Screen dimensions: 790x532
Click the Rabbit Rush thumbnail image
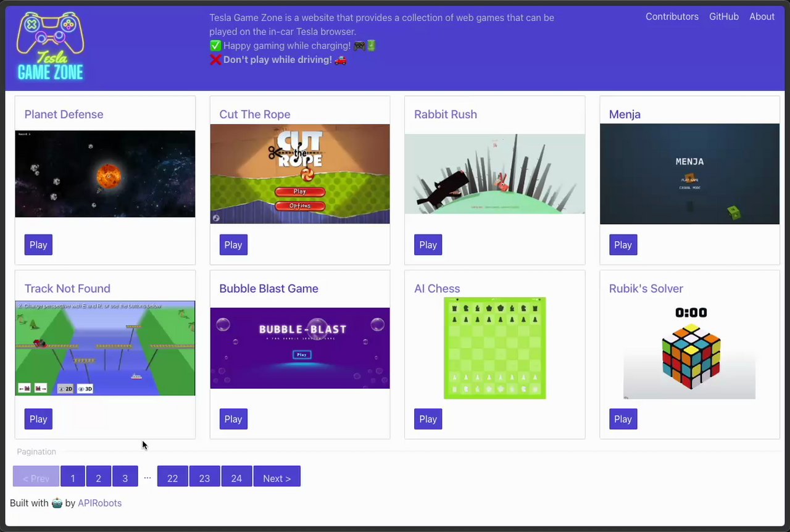click(495, 174)
